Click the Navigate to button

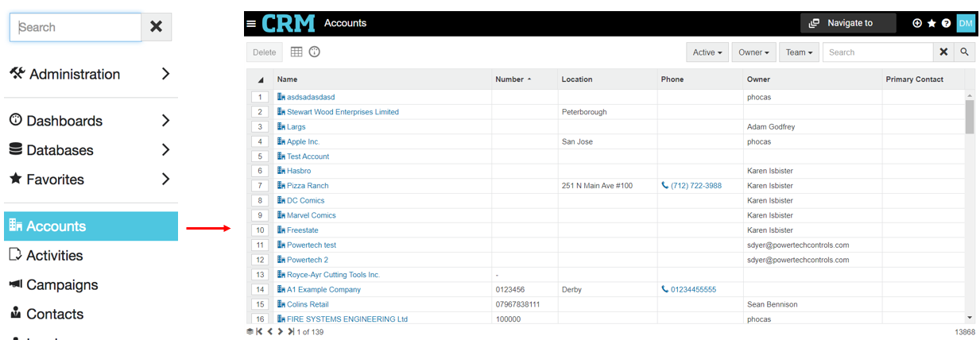(847, 24)
